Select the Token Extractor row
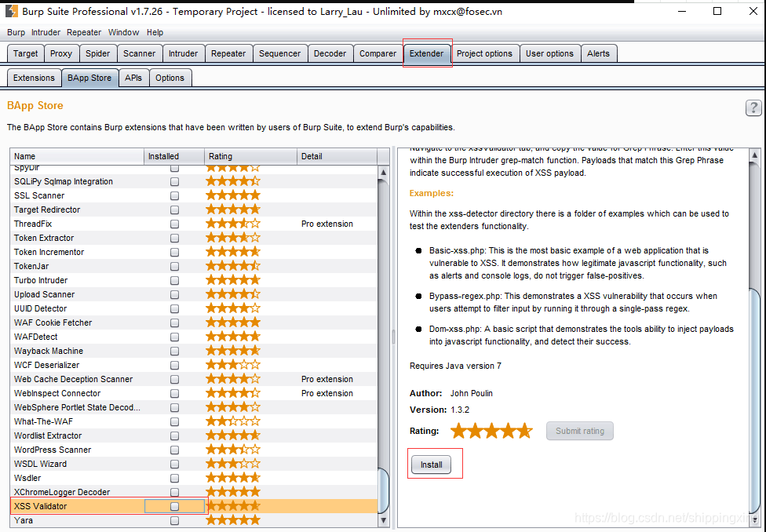The image size is (766, 532). (194, 238)
